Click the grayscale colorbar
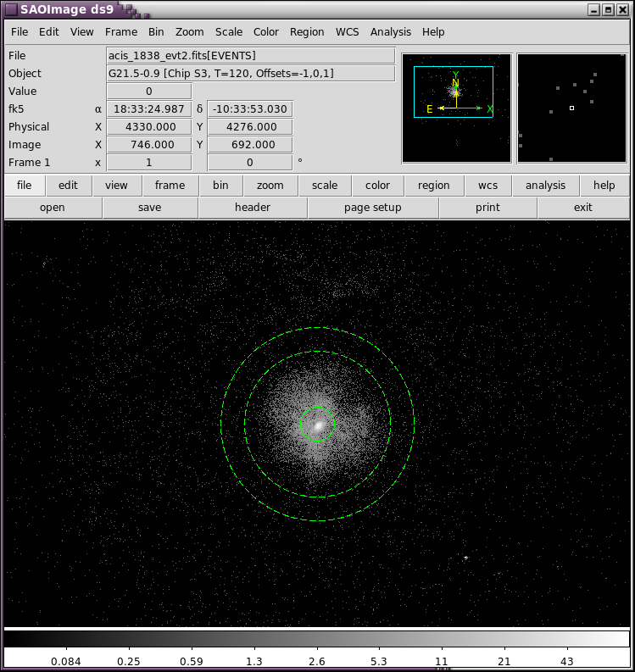Viewport: 635px width, 672px height. point(317,638)
